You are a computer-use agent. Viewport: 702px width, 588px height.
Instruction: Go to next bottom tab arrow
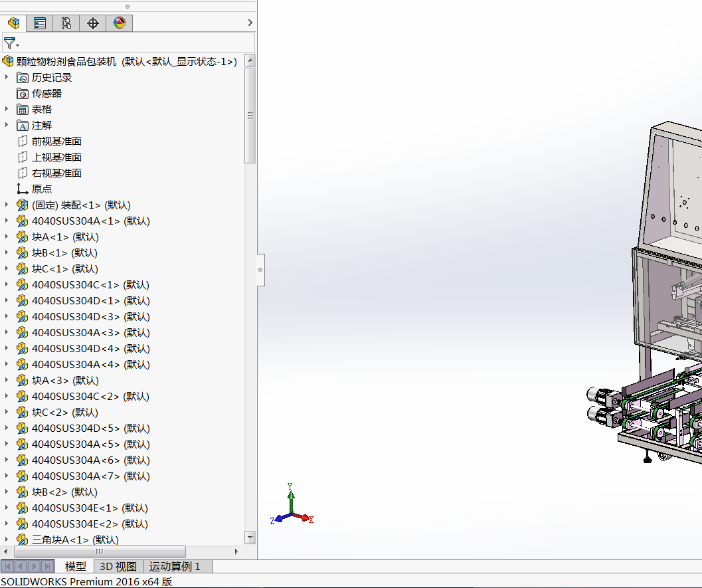[x=34, y=567]
